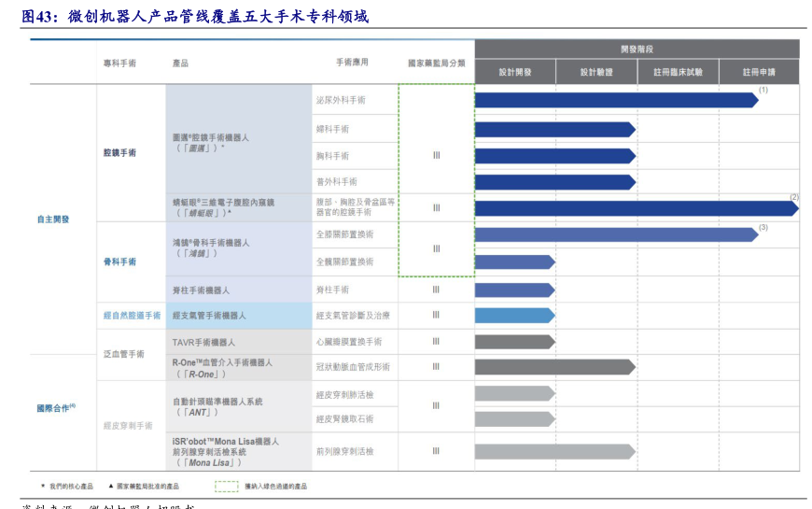
Task: Click footnote marker (1) at top bar end
Action: coord(763,90)
